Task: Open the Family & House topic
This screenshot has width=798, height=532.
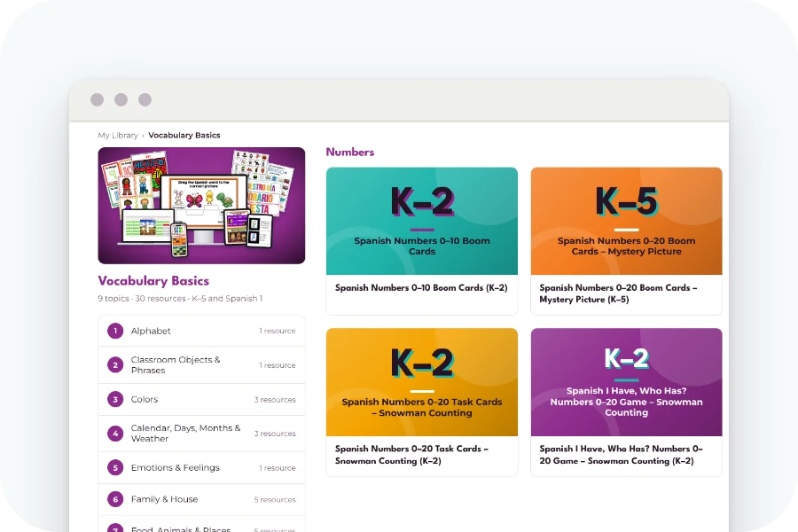Action: tap(201, 499)
